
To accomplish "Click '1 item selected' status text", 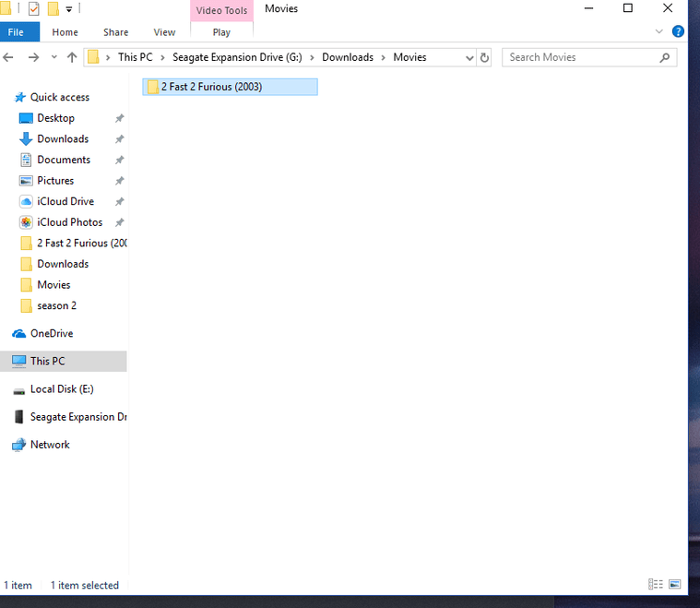I will [x=84, y=585].
